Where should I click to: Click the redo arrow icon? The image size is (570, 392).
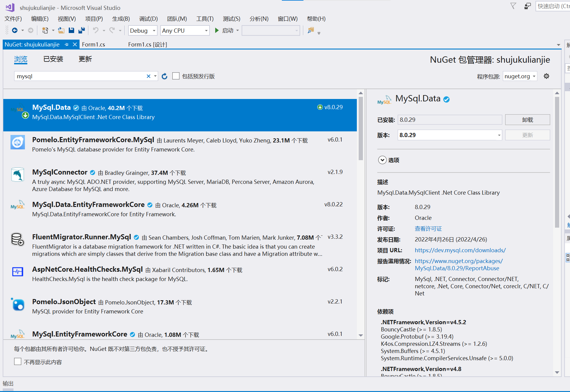[x=112, y=30]
